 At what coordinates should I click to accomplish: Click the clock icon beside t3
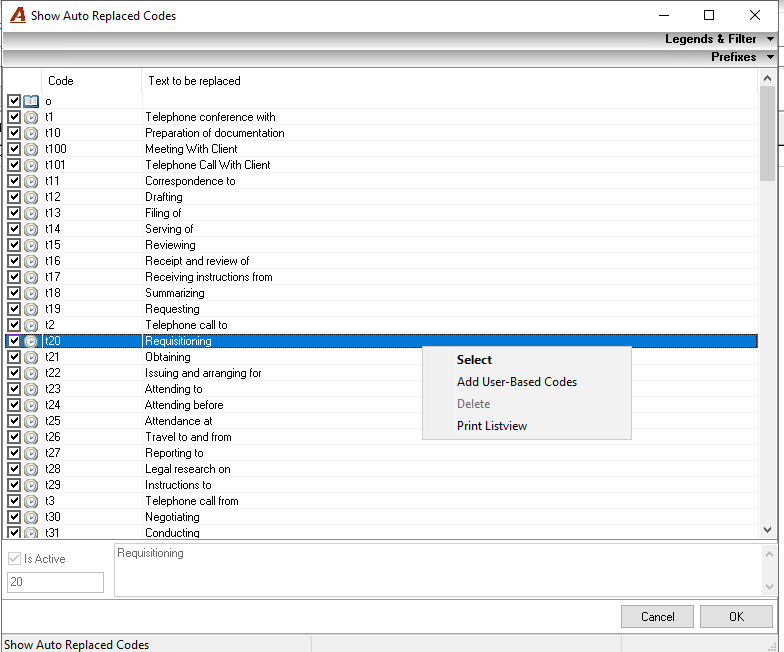tap(31, 502)
